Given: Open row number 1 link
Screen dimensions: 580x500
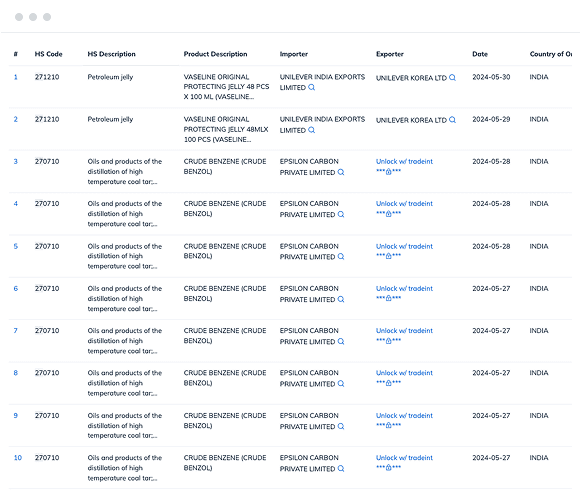Looking at the screenshot, I should coord(16,77).
